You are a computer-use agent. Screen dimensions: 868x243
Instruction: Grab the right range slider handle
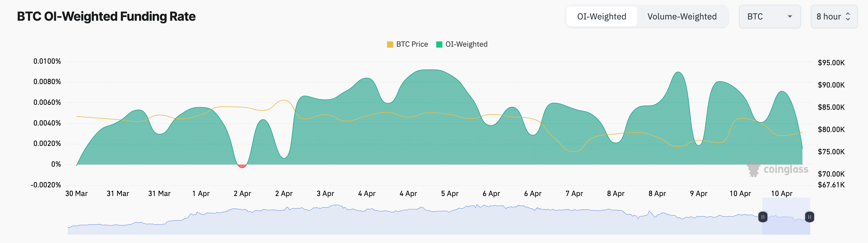[809, 217]
